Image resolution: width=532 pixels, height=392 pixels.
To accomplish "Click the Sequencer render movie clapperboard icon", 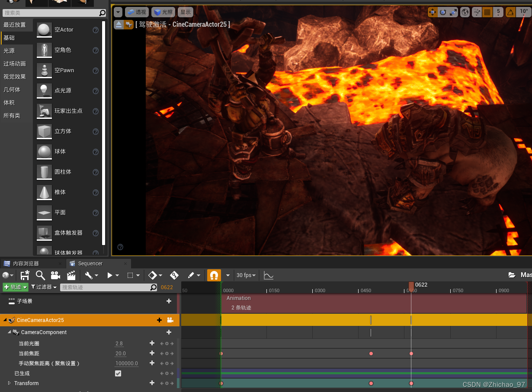I will coord(71,275).
